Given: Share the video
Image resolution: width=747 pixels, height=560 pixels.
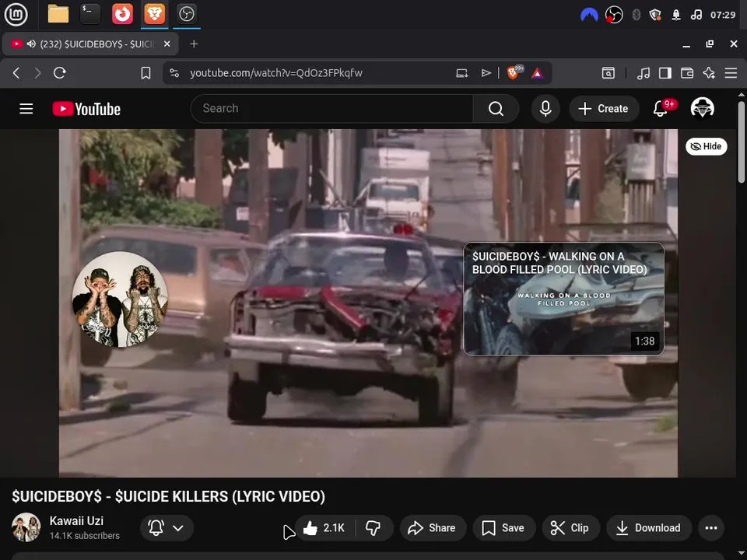Looking at the screenshot, I should (433, 527).
